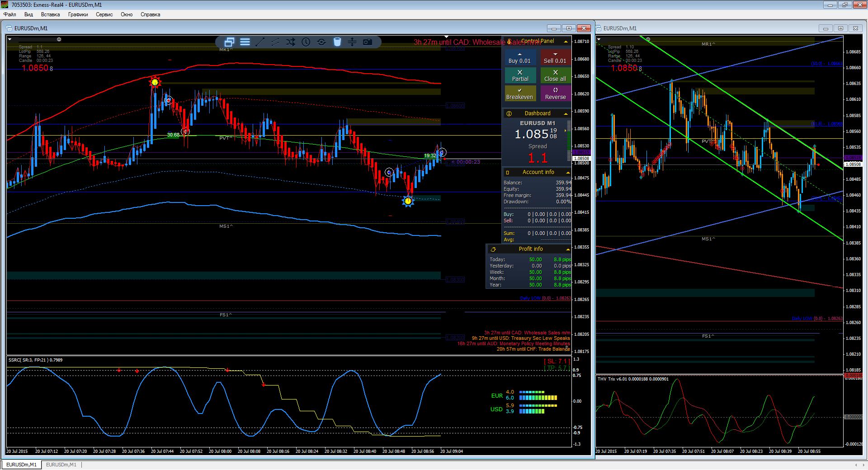Switch to the second EURUSDm,M1 bottom tab

tap(61, 465)
